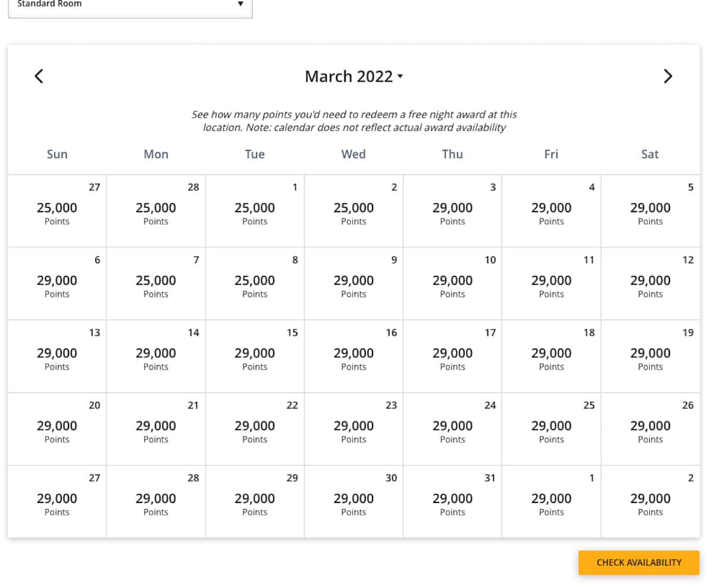Choose March 5 date cell
The width and height of the screenshot is (714, 588).
click(650, 211)
